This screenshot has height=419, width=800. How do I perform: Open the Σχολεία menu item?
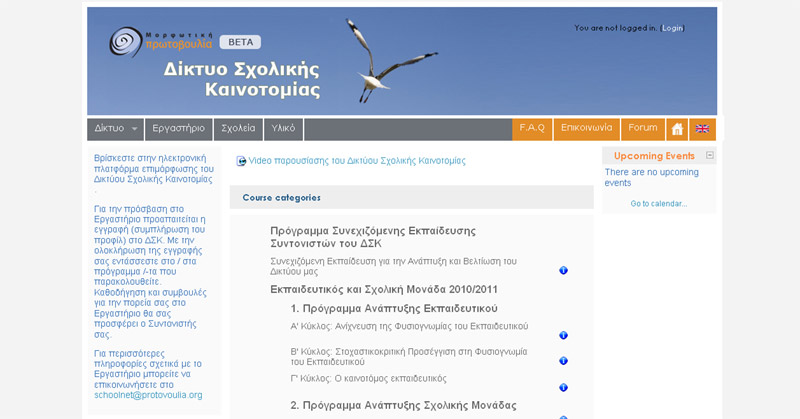[x=238, y=129]
